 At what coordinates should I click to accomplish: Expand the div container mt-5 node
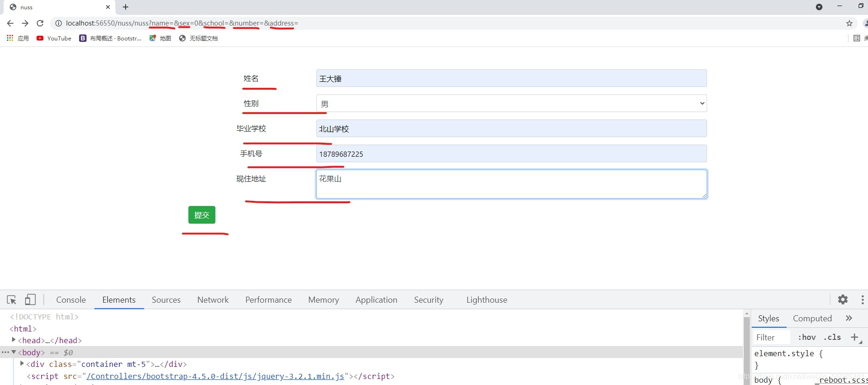(x=22, y=364)
